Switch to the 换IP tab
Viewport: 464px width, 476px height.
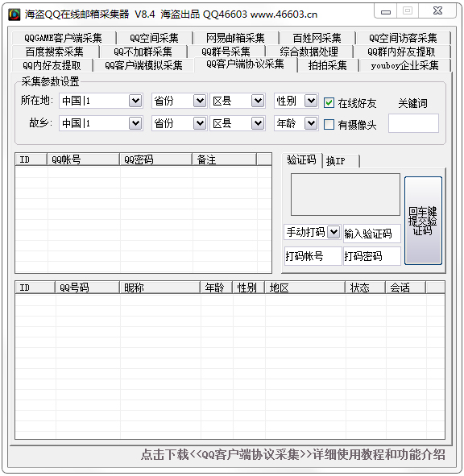pos(340,161)
